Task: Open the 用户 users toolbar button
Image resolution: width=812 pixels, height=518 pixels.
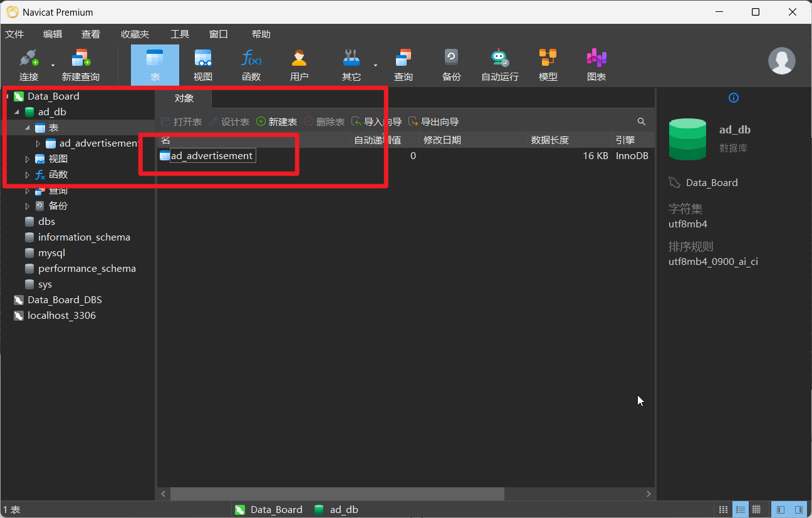Action: pos(299,65)
